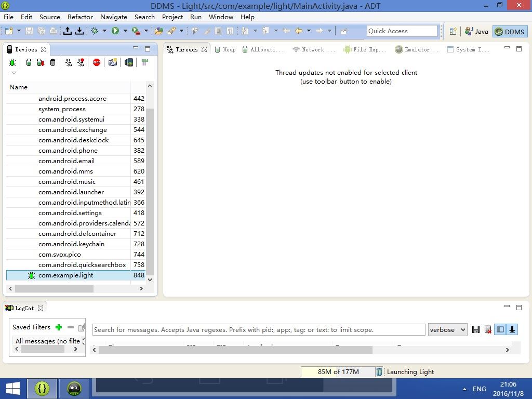Click the Dump HPROF file icon
The image size is (532, 399).
click(41, 62)
